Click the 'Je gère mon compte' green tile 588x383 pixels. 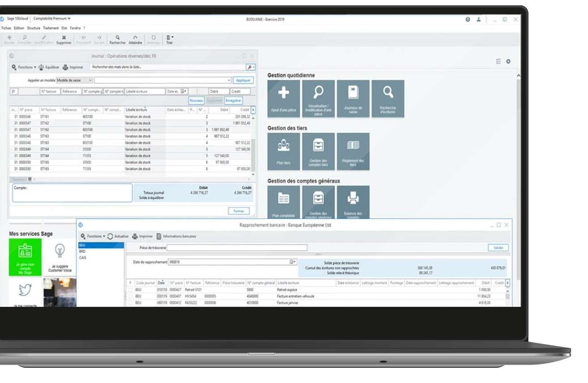click(25, 257)
